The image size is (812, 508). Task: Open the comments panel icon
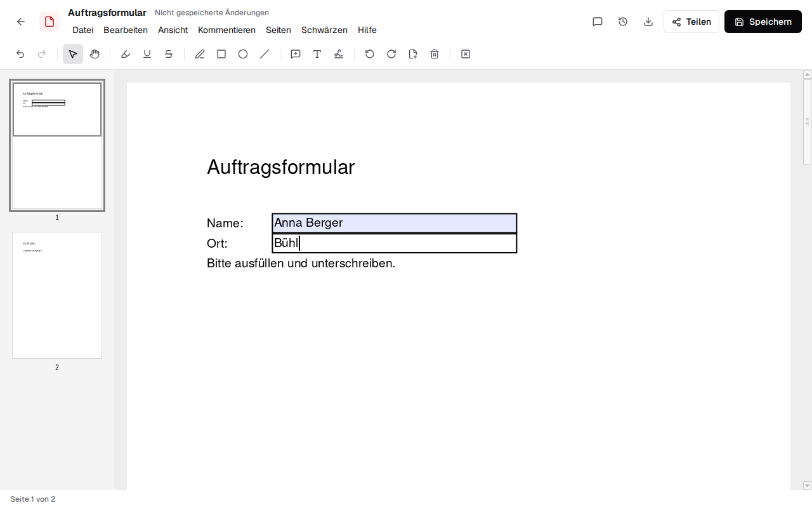[598, 22]
